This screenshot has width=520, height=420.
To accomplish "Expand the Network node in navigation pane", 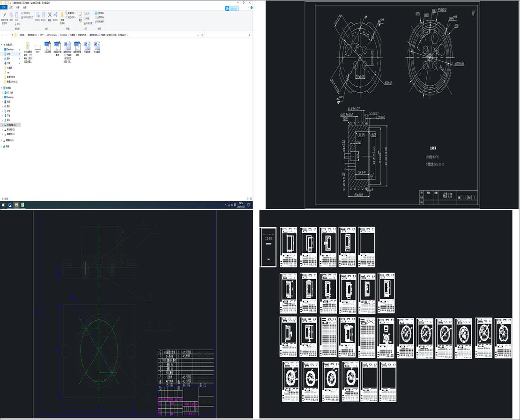I will point(2,146).
